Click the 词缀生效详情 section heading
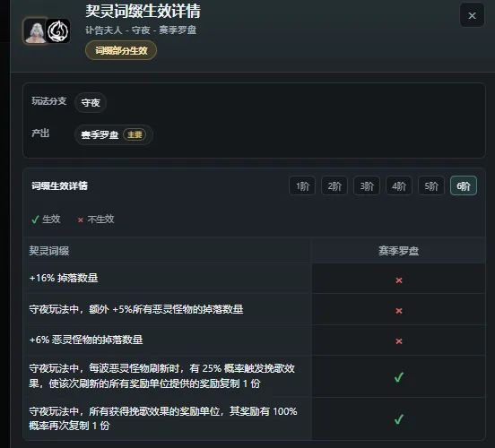Image resolution: width=495 pixels, height=448 pixels. point(59,185)
